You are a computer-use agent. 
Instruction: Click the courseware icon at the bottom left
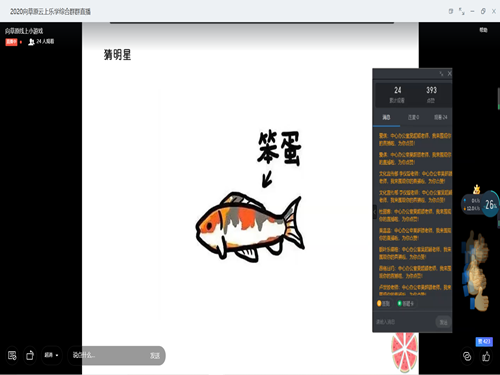tap(12, 355)
